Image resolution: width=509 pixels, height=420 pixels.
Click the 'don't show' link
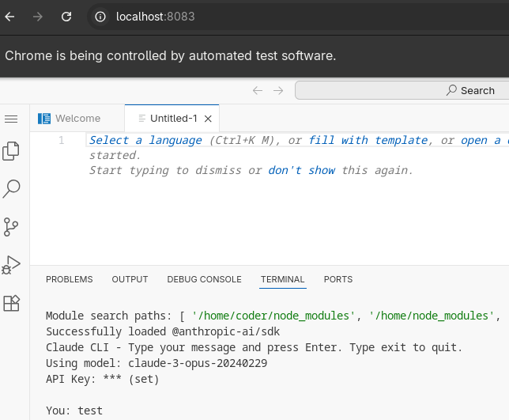coord(302,170)
